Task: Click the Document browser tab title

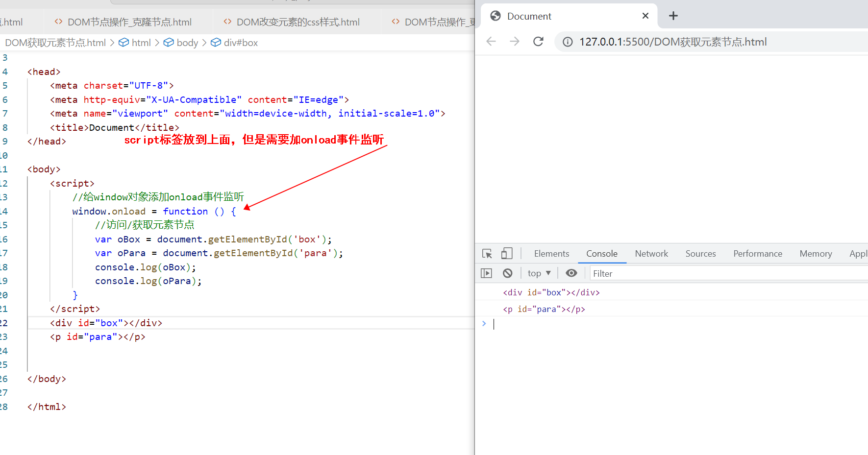Action: [x=529, y=16]
